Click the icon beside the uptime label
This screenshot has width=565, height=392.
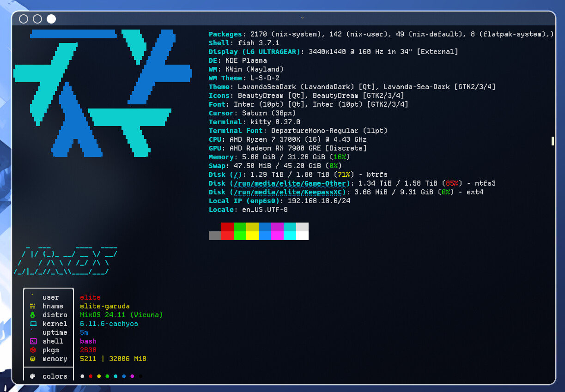point(32,331)
